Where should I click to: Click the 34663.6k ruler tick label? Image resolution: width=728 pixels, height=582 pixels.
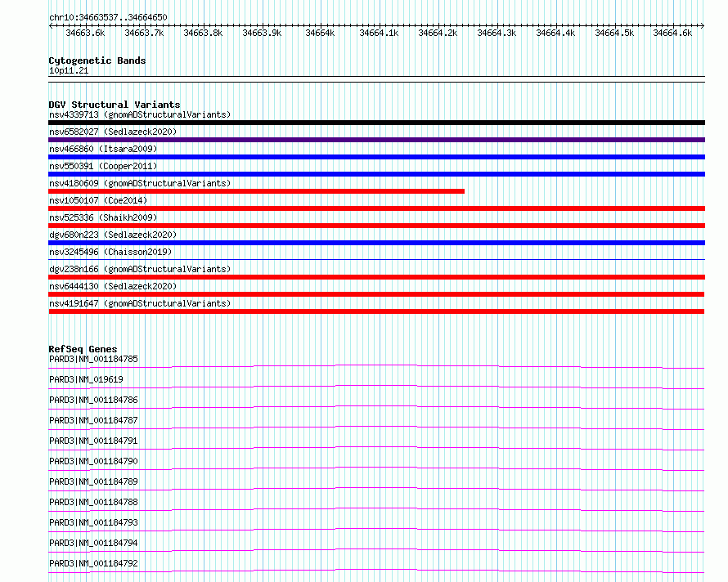click(x=85, y=33)
